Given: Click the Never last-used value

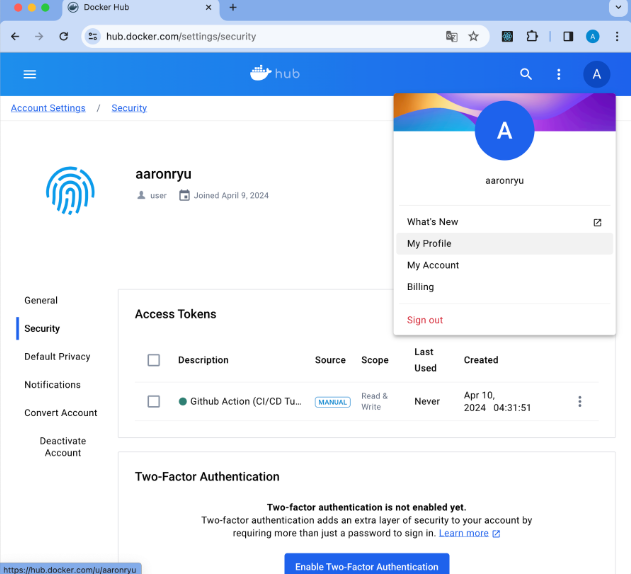Looking at the screenshot, I should (x=427, y=401).
